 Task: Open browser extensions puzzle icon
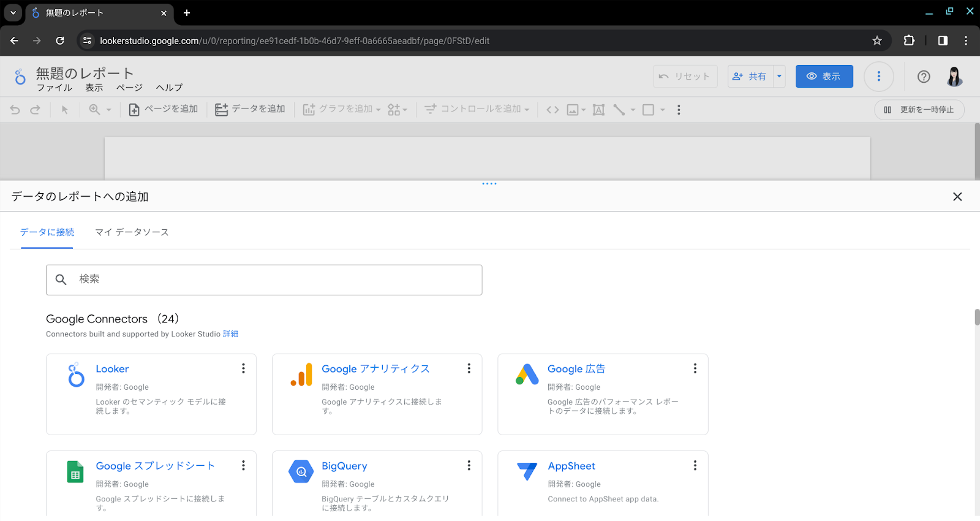pos(909,40)
